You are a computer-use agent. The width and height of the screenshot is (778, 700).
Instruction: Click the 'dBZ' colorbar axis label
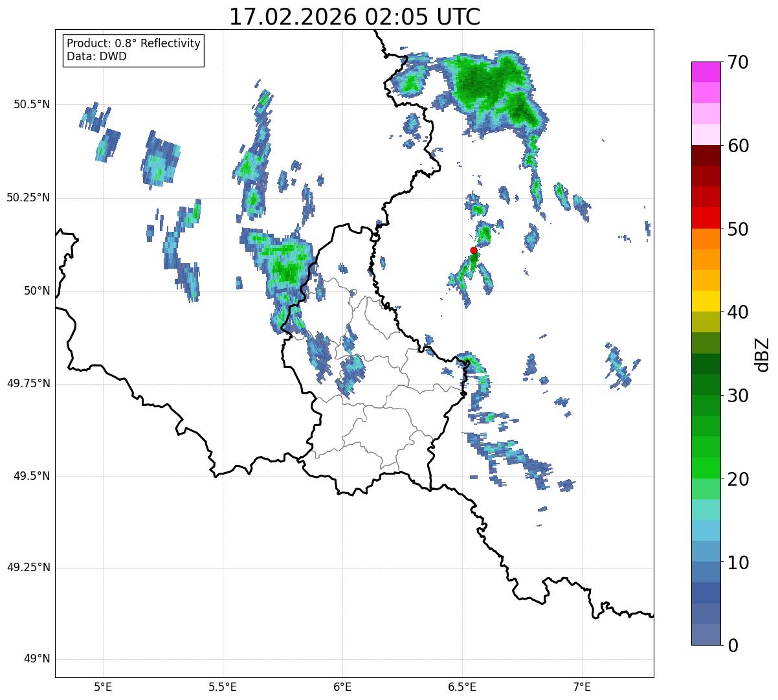762,354
